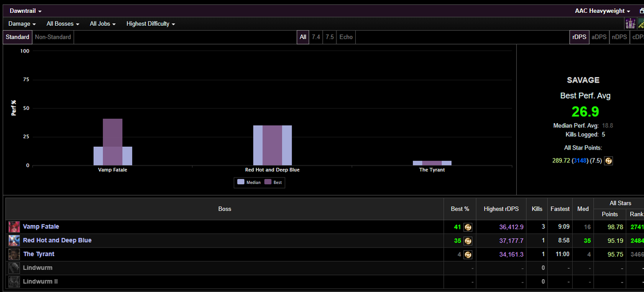Sort table by Med column header
The width and height of the screenshot is (644, 292).
[x=583, y=209]
